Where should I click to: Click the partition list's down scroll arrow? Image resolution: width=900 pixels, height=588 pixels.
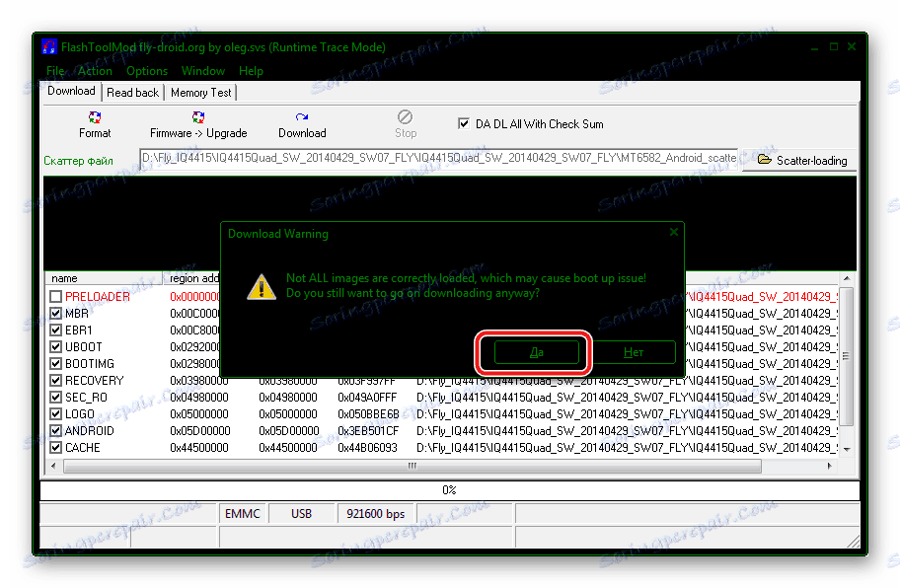(x=847, y=449)
